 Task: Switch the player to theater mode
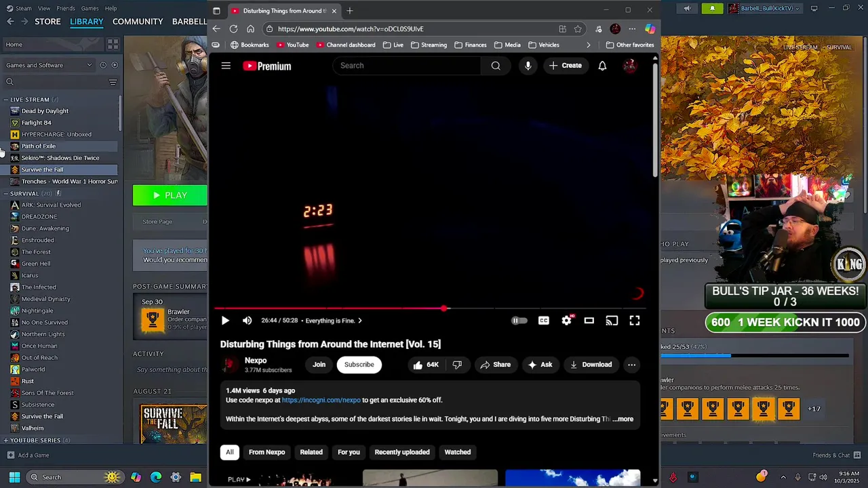click(589, 321)
